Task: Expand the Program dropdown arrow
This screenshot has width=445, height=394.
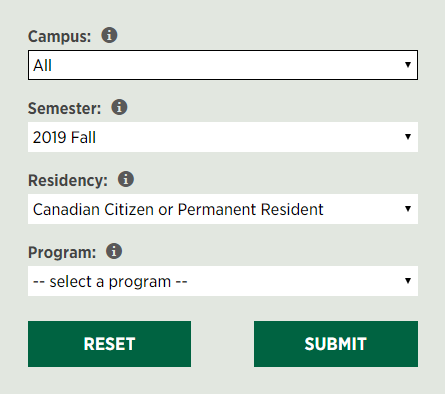Action: point(408,281)
